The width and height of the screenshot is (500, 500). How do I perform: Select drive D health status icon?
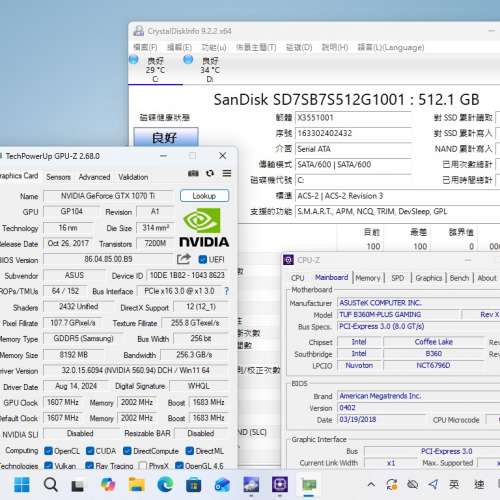pyautogui.click(x=188, y=60)
